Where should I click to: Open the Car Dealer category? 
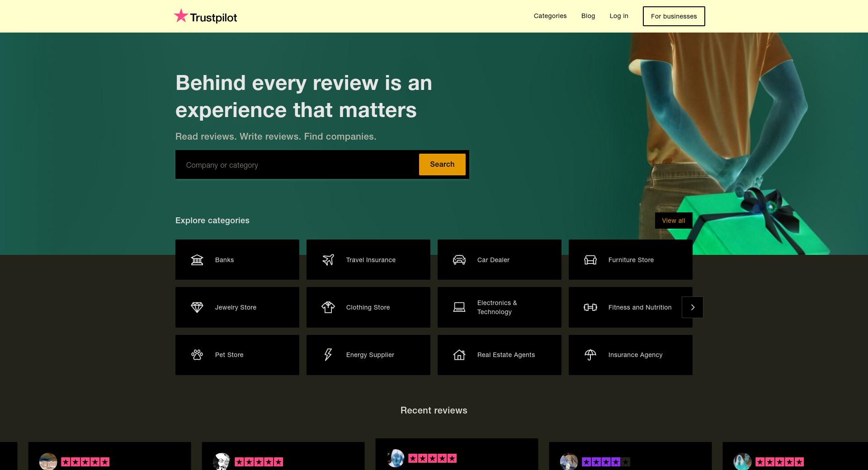pyautogui.click(x=500, y=260)
